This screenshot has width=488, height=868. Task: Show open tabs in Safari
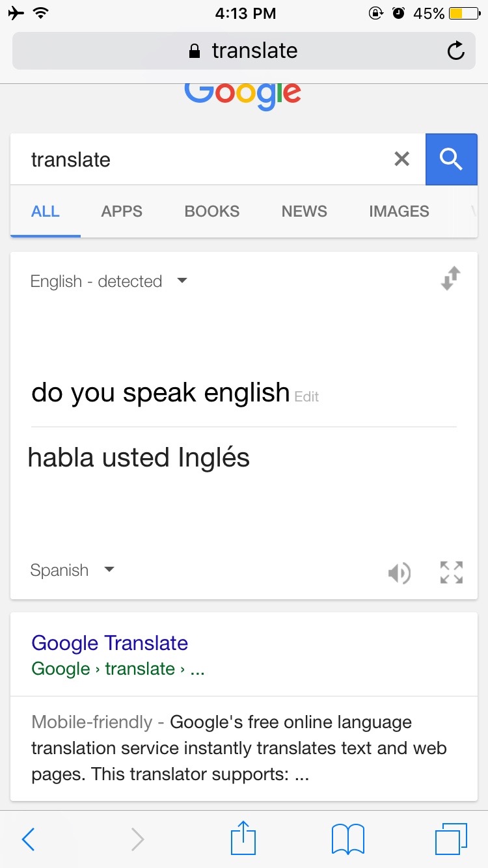pyautogui.click(x=451, y=839)
